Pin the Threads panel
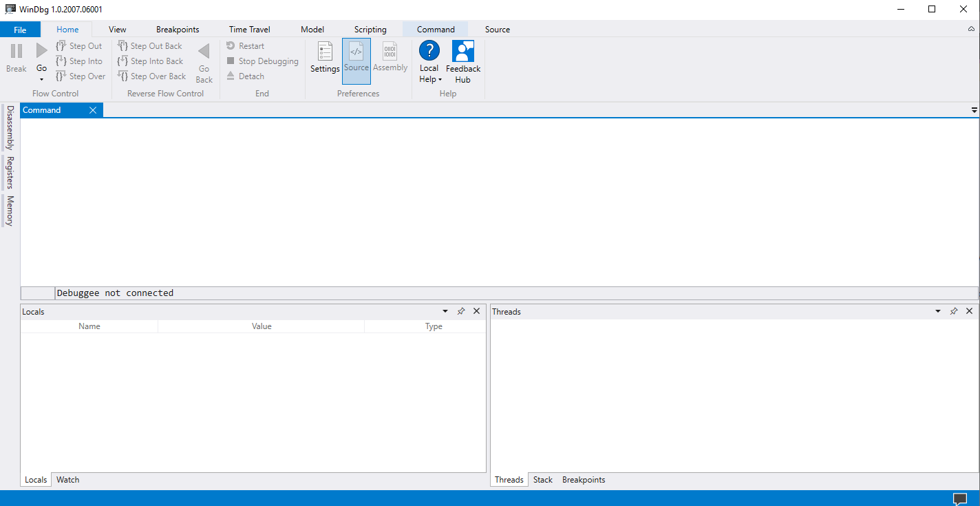This screenshot has width=980, height=506. click(x=954, y=310)
